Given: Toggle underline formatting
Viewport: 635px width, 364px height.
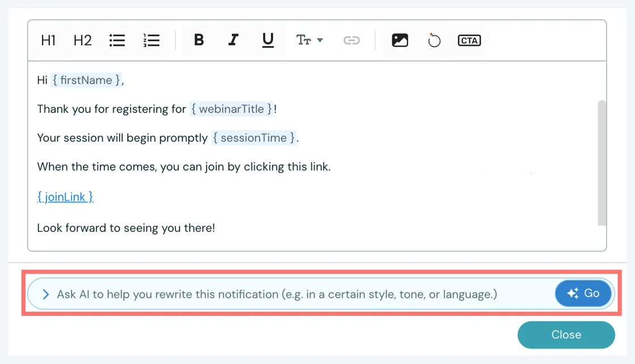Looking at the screenshot, I should click(268, 40).
